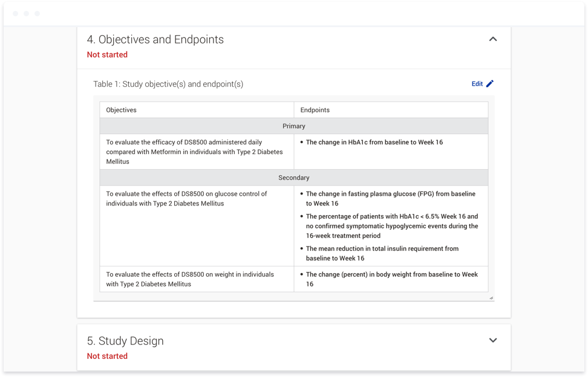Click the second gray window dot

tap(26, 13)
